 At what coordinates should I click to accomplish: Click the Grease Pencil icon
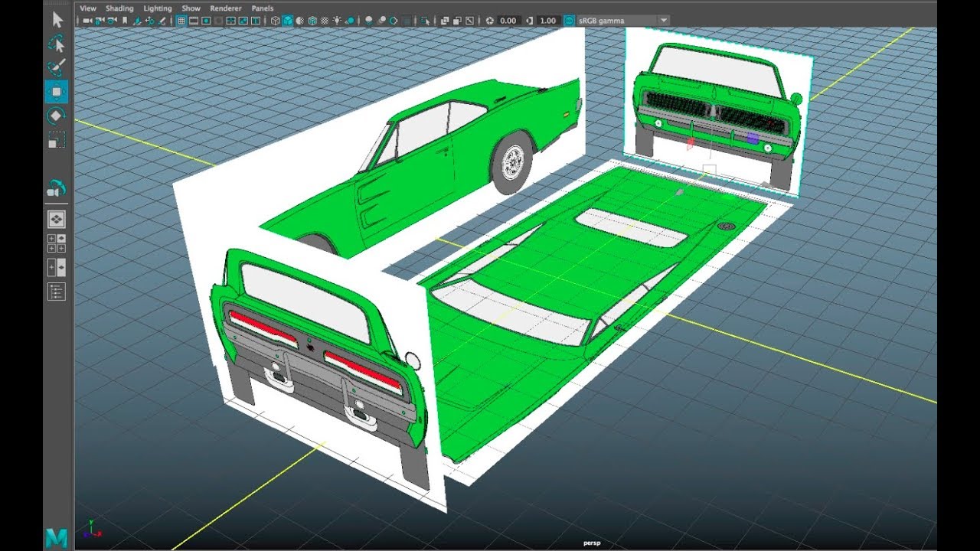pyautogui.click(x=162, y=21)
